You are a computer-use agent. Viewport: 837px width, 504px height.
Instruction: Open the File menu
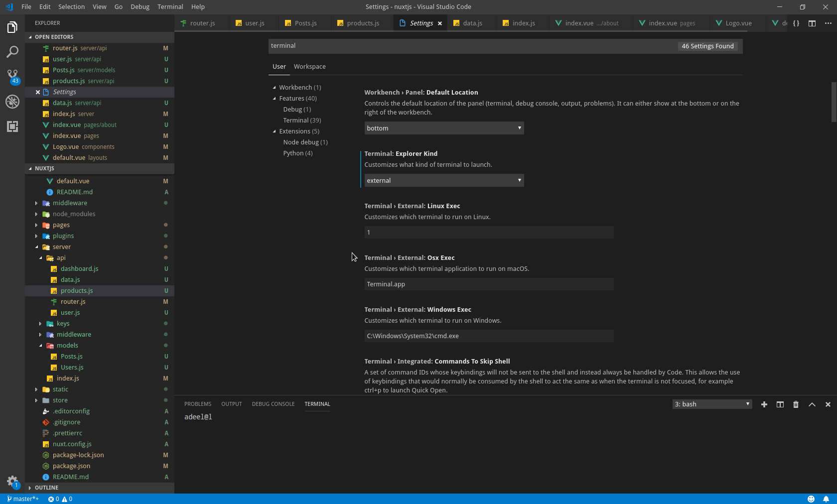click(26, 7)
